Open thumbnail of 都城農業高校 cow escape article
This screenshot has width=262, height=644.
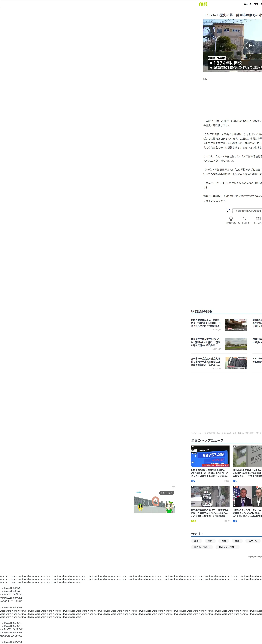236,344
